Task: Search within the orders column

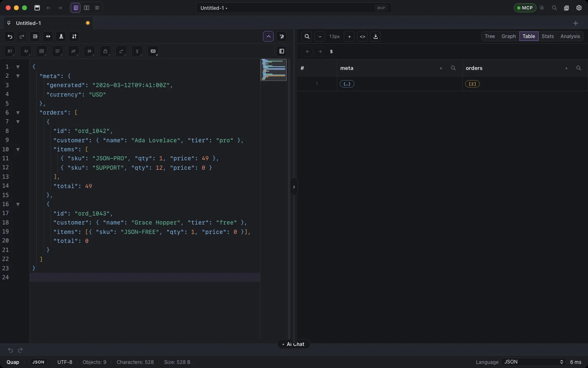Action: [x=579, y=68]
